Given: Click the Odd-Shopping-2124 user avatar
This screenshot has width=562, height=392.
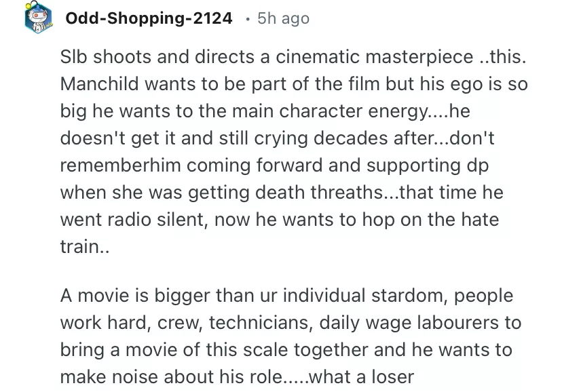Looking at the screenshot, I should 39,18.
